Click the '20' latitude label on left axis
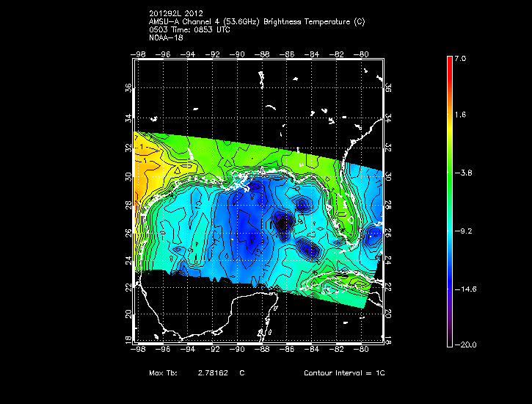This screenshot has width=532, height=404. pyautogui.click(x=128, y=314)
